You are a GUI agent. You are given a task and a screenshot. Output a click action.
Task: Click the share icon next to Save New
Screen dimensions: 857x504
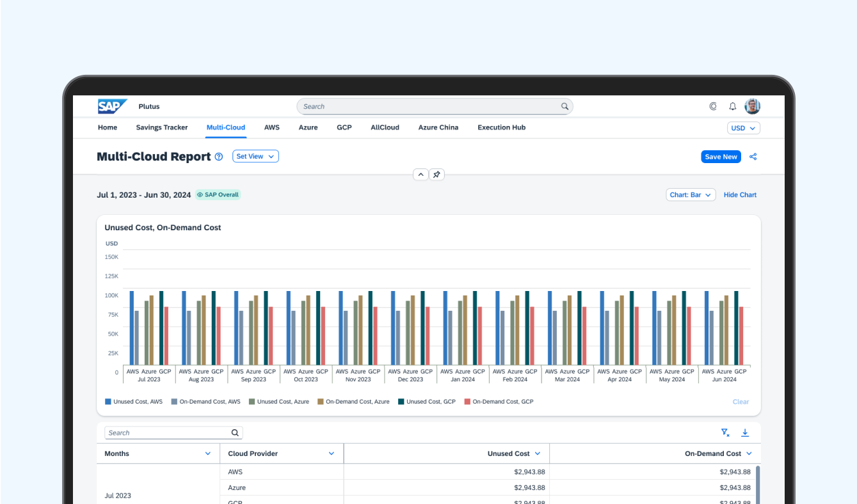(x=753, y=157)
